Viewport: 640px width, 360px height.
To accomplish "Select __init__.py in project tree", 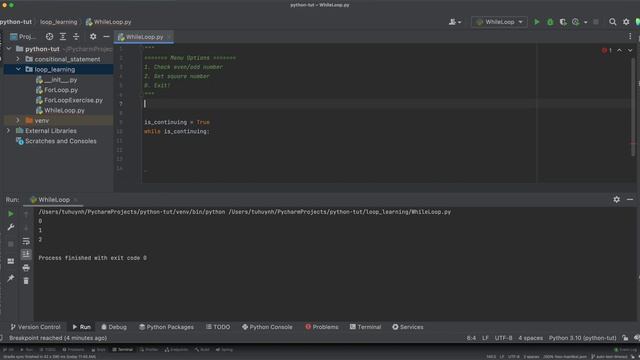I will (56, 80).
